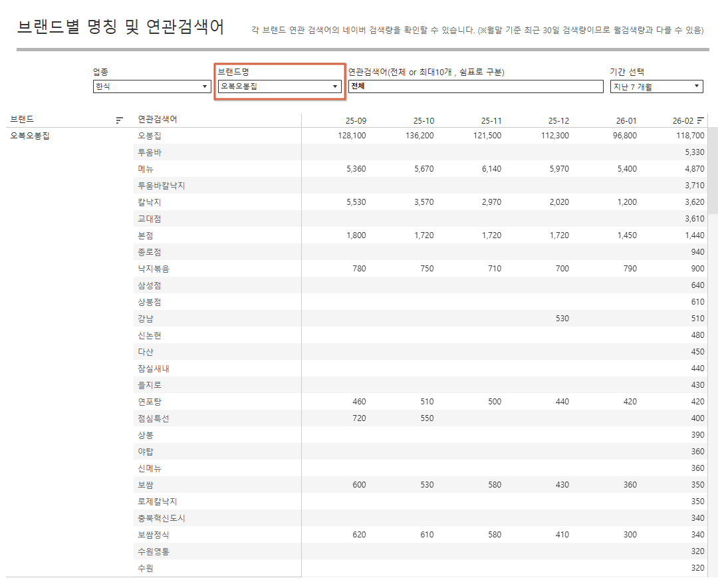Screen dimensions: 728x584
Task: Select the 낙지볶음 keyword row
Action: tap(154, 269)
